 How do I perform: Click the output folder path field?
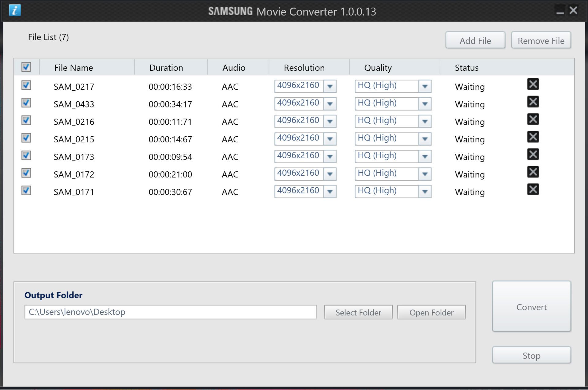[171, 312]
